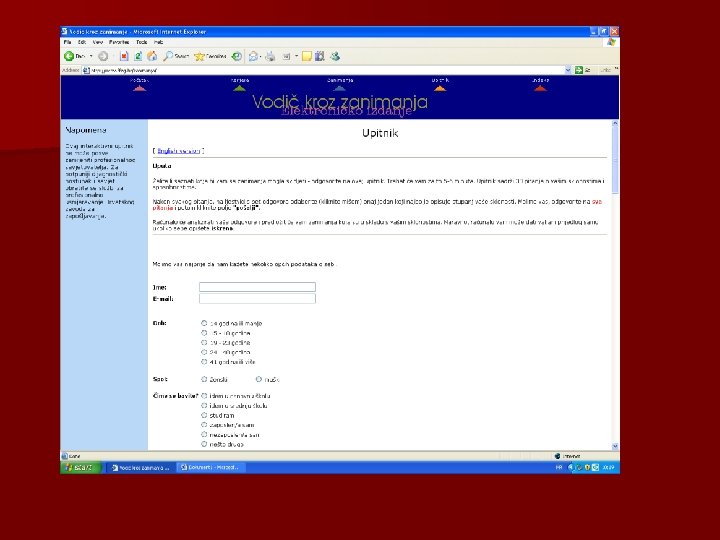
Task: Click the yellow Discuss note icon
Action: pyautogui.click(x=306, y=56)
